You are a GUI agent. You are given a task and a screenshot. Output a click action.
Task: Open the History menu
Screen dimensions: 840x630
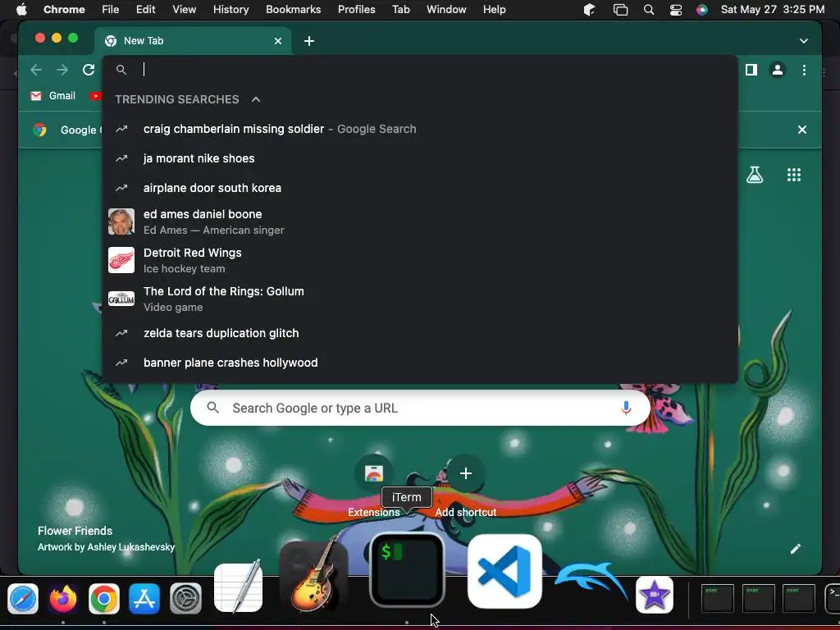231,10
